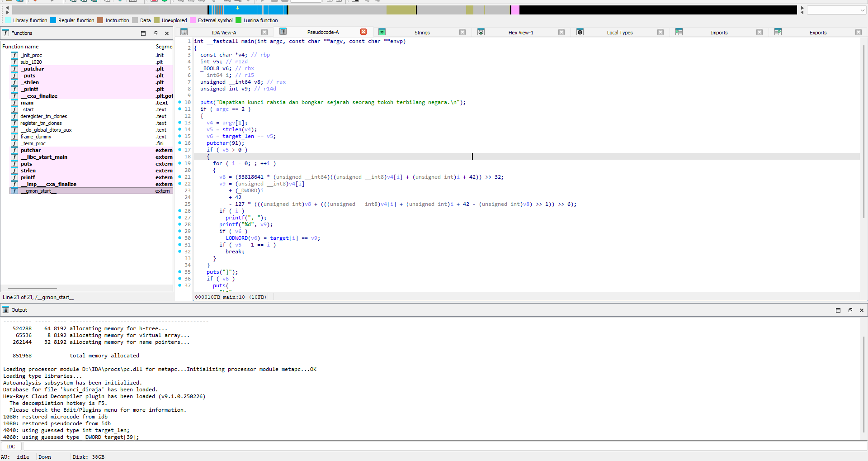The width and height of the screenshot is (868, 461).
Task: Switch to the IDA View-A tab
Action: pyautogui.click(x=224, y=33)
